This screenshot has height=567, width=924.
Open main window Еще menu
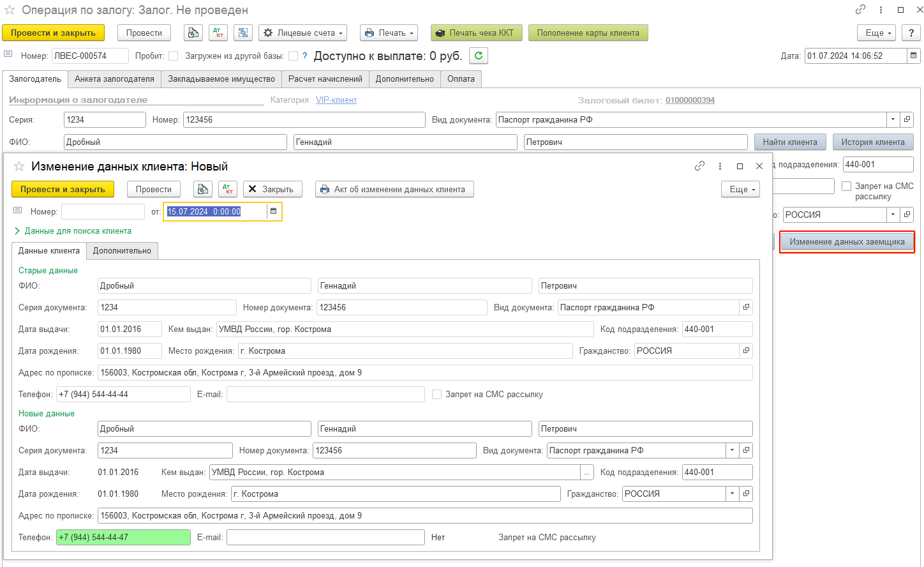coord(877,33)
